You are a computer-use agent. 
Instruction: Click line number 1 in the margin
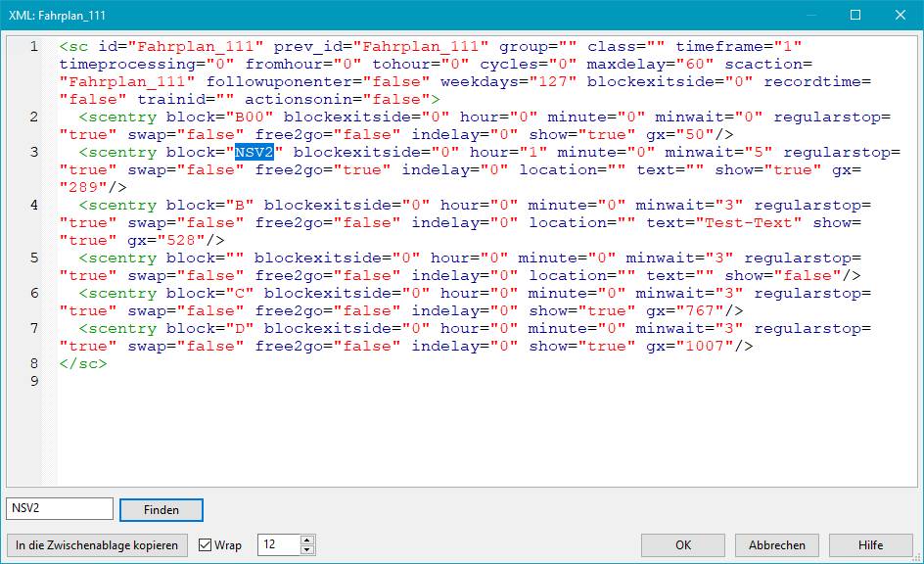pyautogui.click(x=34, y=47)
